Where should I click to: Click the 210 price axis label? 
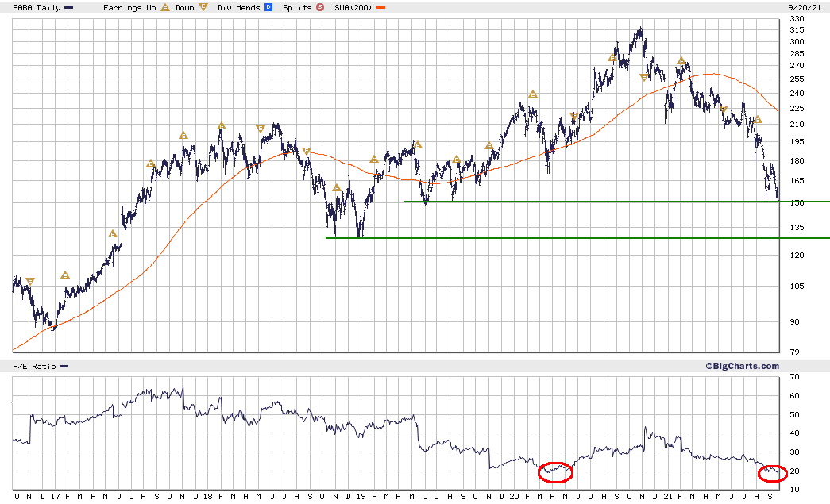pos(797,125)
